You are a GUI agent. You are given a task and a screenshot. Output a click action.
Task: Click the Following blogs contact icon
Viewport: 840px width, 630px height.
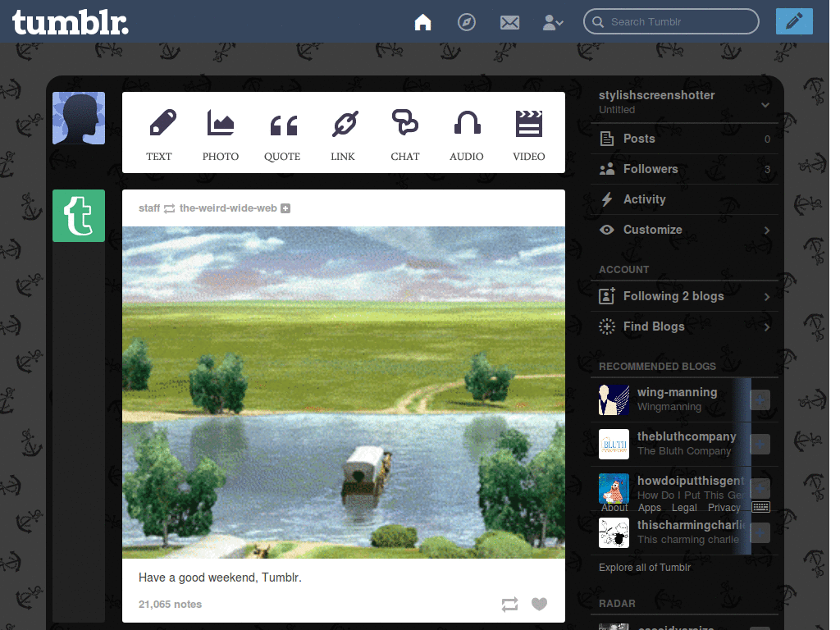[x=606, y=295]
